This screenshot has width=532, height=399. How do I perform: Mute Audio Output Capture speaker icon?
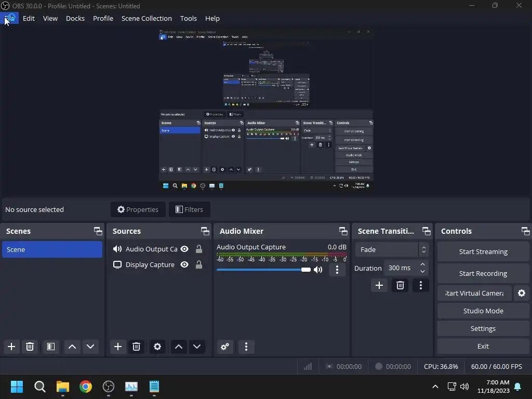pyautogui.click(x=318, y=270)
